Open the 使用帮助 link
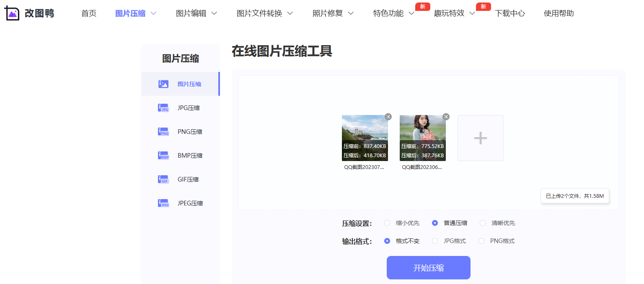Screen dimensions: 644x284 coord(559,13)
